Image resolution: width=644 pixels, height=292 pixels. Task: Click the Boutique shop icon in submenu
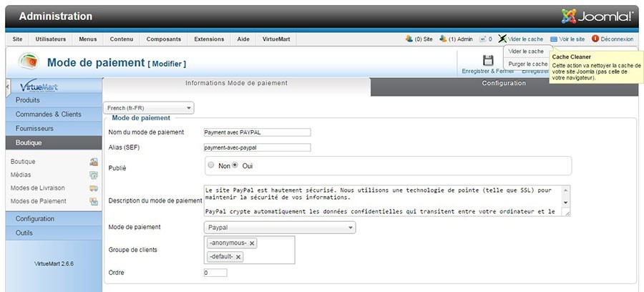coord(94,162)
